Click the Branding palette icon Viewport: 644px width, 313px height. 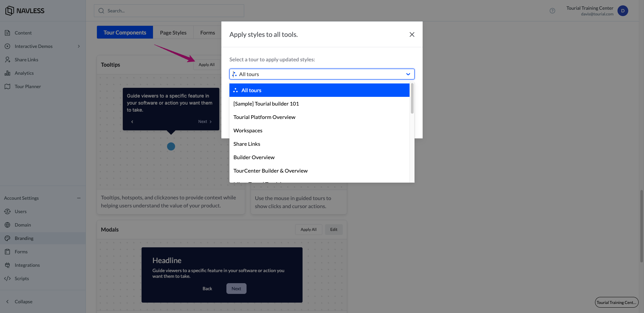coord(7,238)
